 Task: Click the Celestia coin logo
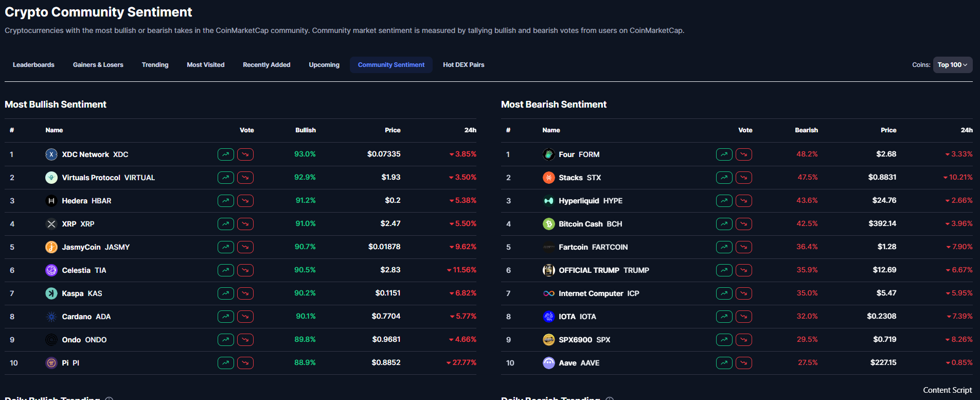pos(51,270)
